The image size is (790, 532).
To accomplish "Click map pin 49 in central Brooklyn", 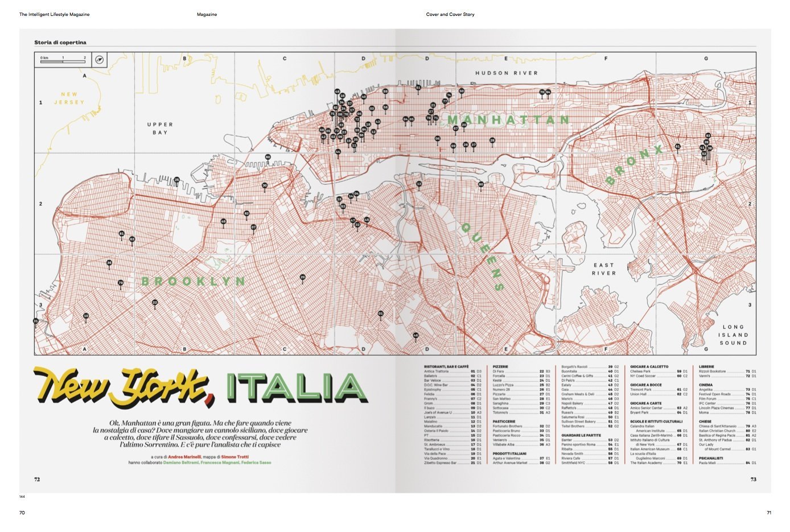I will click(223, 222).
